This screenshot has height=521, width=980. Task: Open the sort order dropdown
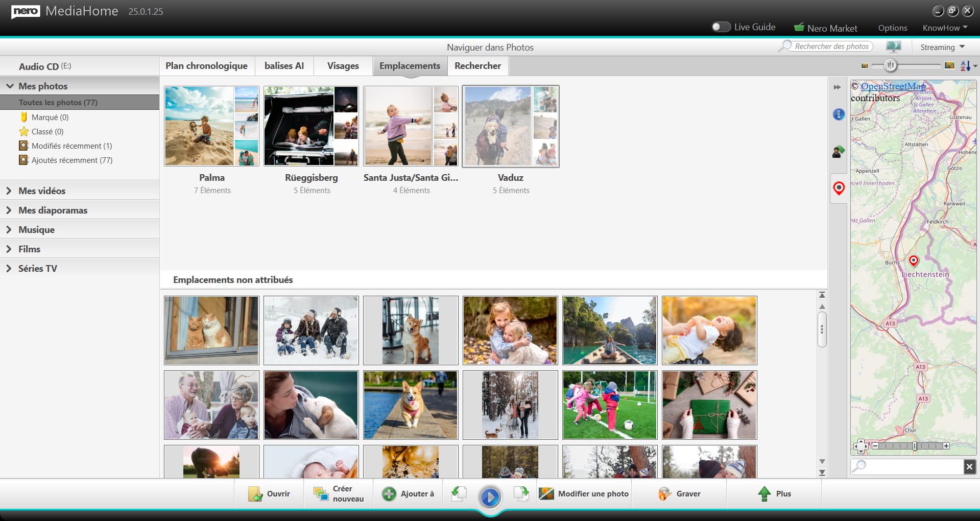pos(968,66)
